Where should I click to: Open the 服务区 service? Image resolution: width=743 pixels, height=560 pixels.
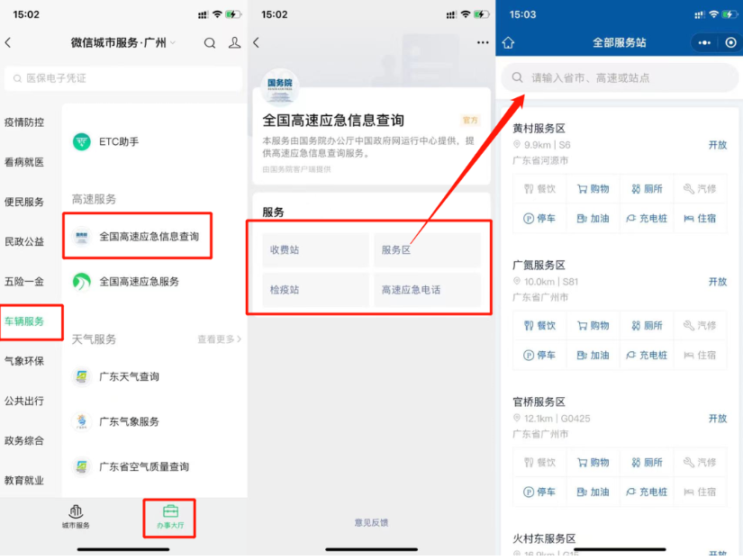pos(428,249)
